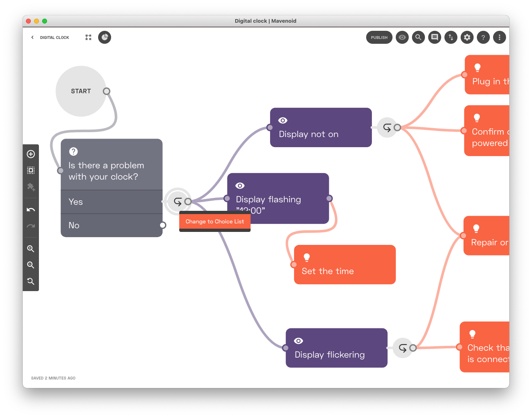Select the marquee selection tool
Viewport: 532px width, 418px height.
[31, 170]
